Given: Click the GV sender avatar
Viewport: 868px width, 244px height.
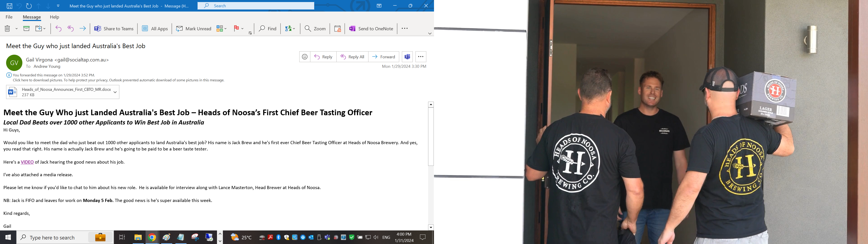Looking at the screenshot, I should (x=14, y=63).
